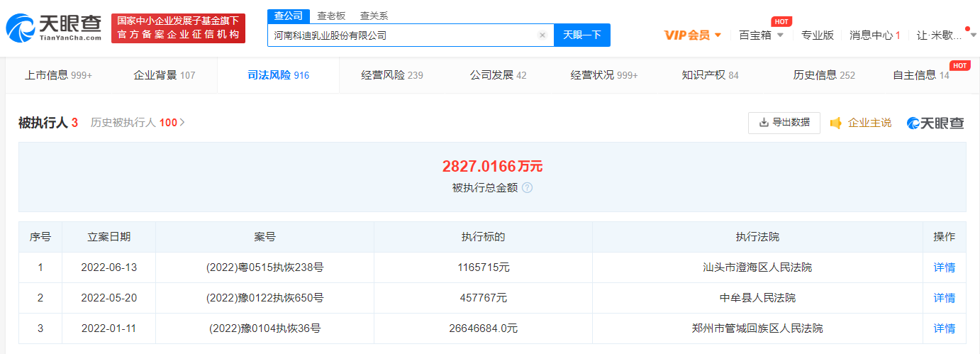Screen dimensions: 980x354
Task: Switch to the 查关系 search tab
Action: [374, 16]
